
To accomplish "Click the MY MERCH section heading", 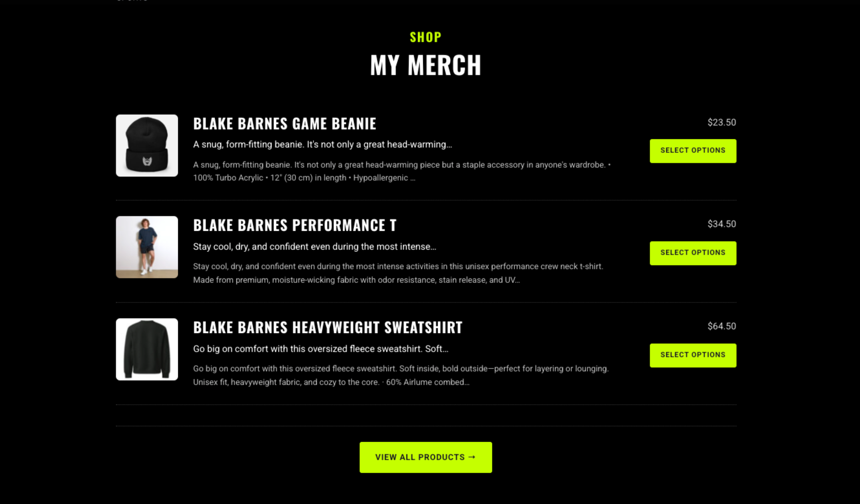I will pyautogui.click(x=426, y=65).
